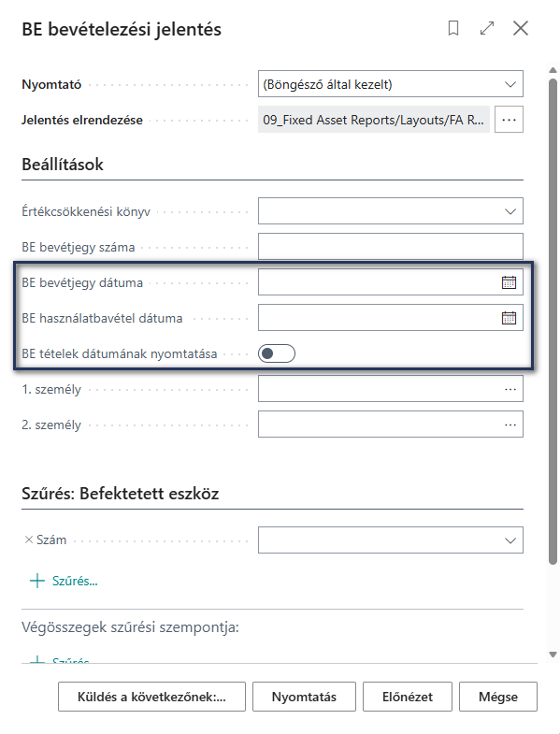Open the Szám filter dropdown
560x734 pixels.
coord(391,540)
